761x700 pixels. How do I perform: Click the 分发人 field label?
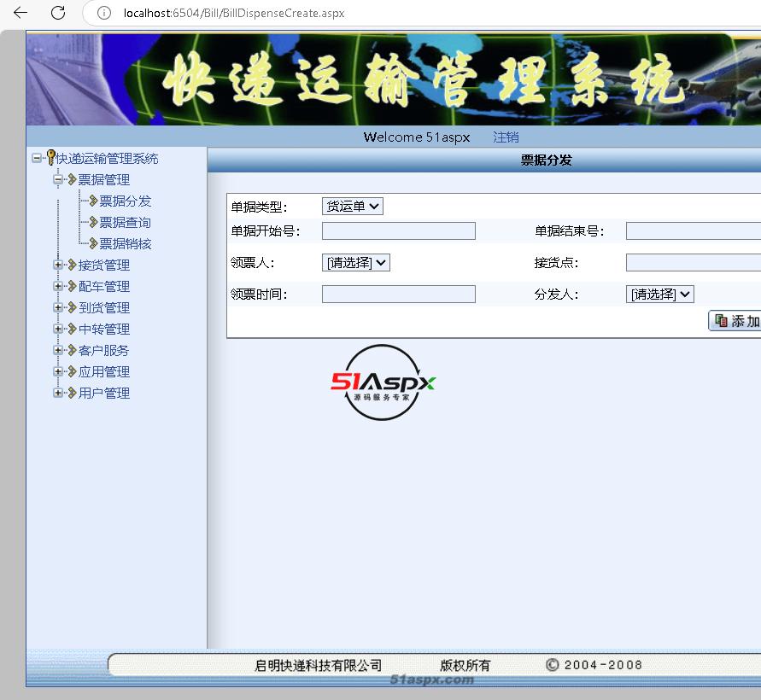[x=556, y=295]
